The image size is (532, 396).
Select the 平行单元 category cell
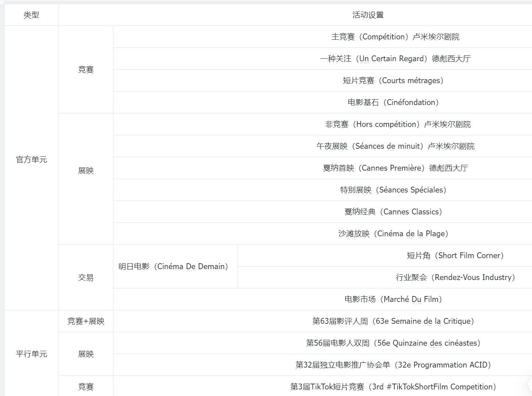click(x=31, y=354)
